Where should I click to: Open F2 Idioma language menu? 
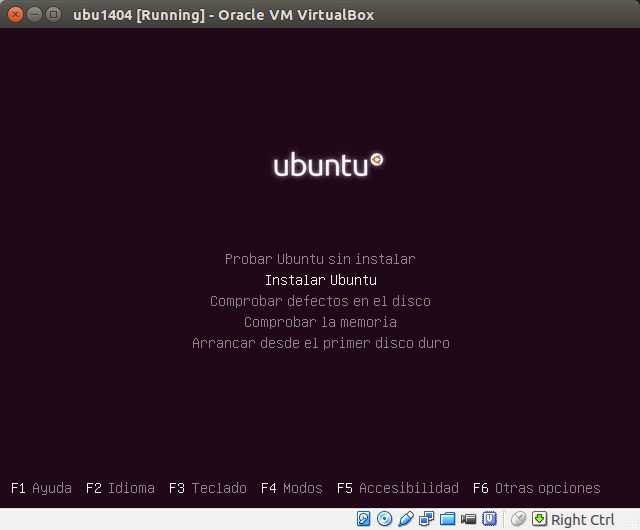click(x=120, y=488)
